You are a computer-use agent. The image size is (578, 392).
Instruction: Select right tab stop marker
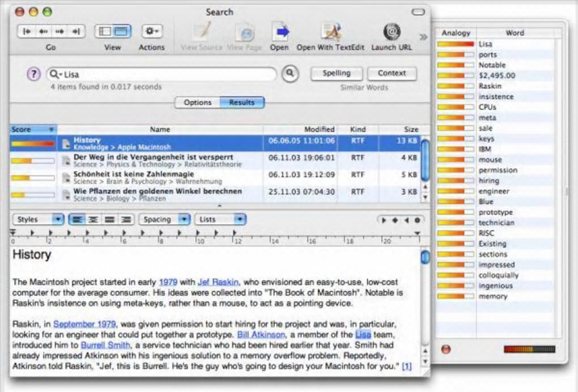coord(406,220)
